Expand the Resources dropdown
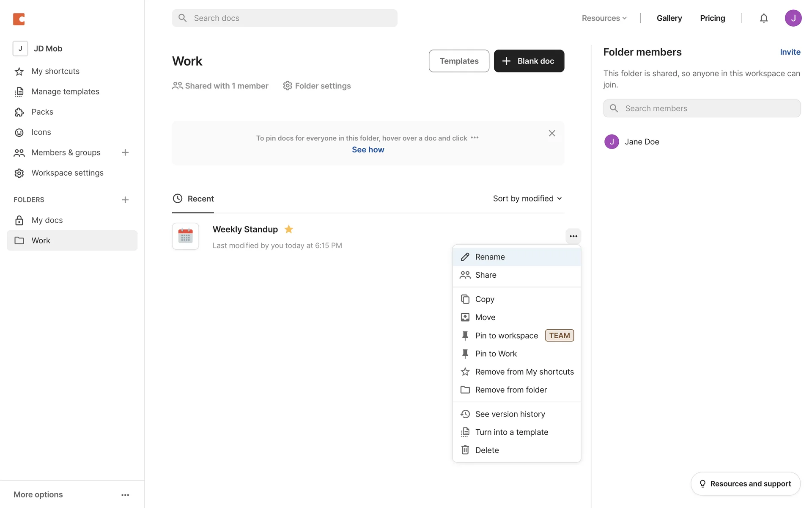The image size is (812, 508). pos(604,18)
